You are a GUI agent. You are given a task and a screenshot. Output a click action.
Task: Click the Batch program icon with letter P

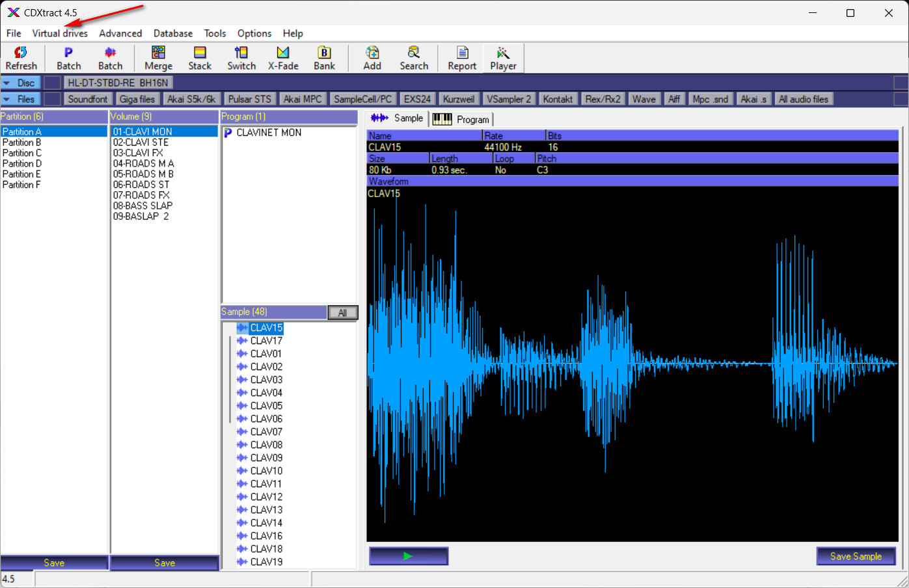click(x=68, y=52)
